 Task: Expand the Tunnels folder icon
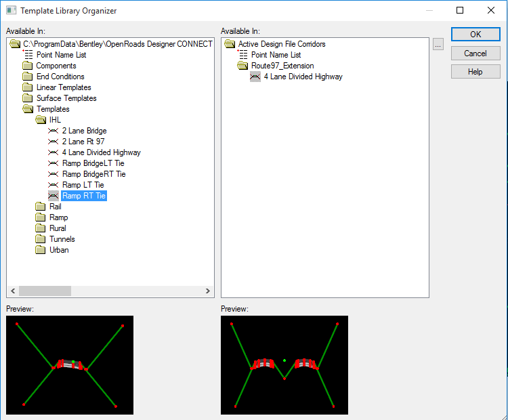pyautogui.click(x=41, y=239)
